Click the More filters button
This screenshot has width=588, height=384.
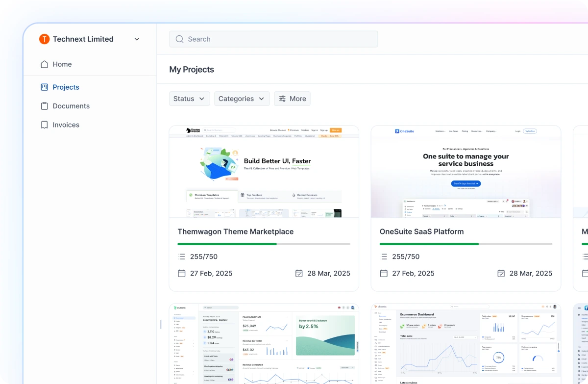click(292, 99)
